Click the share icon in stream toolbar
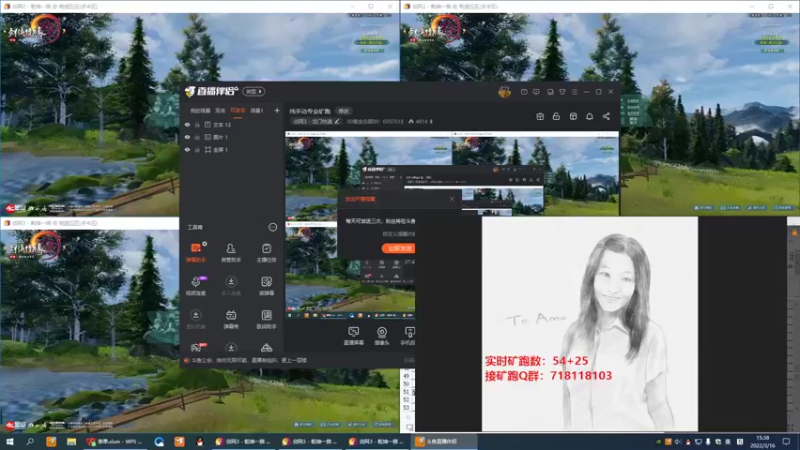 606,116
